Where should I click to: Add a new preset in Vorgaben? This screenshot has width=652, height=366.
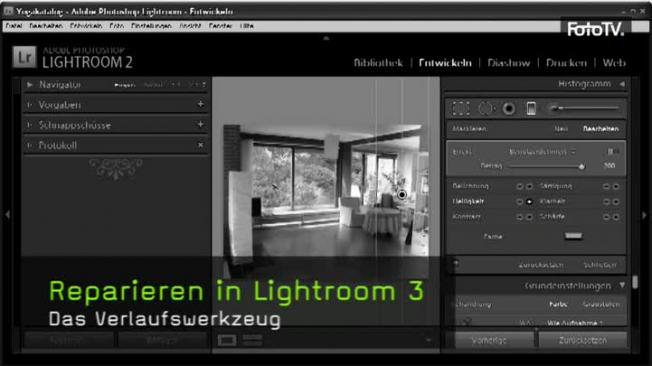200,104
